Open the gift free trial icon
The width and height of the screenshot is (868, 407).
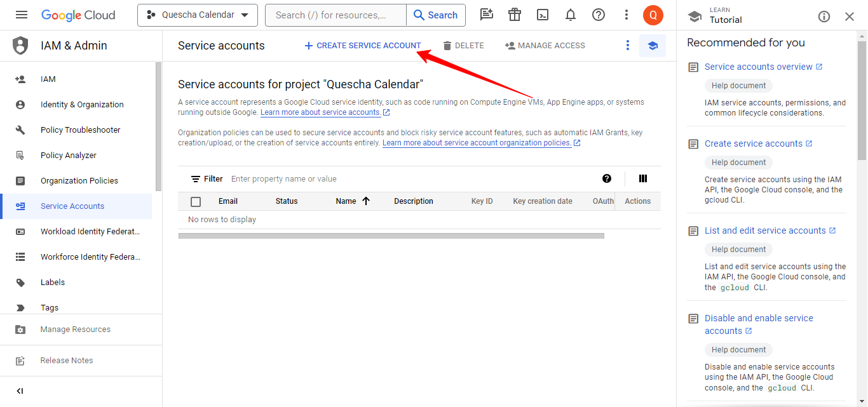(515, 15)
